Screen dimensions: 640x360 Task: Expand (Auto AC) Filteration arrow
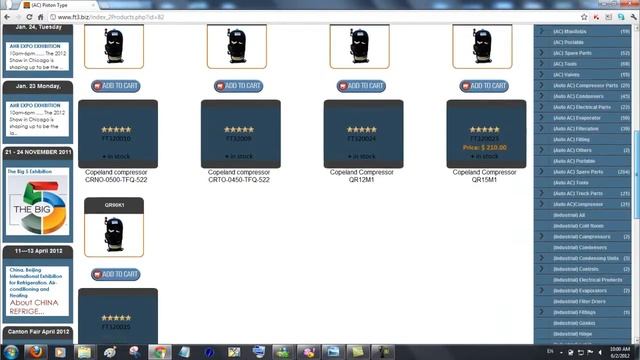tap(541, 129)
